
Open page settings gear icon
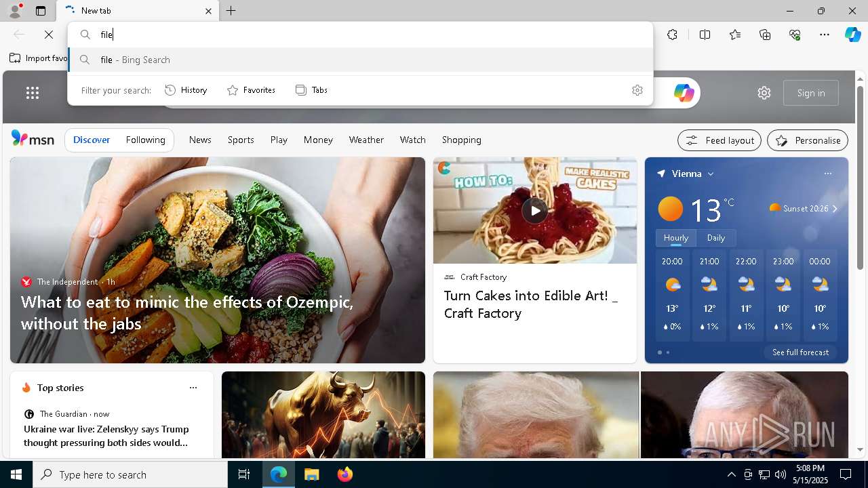pos(764,93)
